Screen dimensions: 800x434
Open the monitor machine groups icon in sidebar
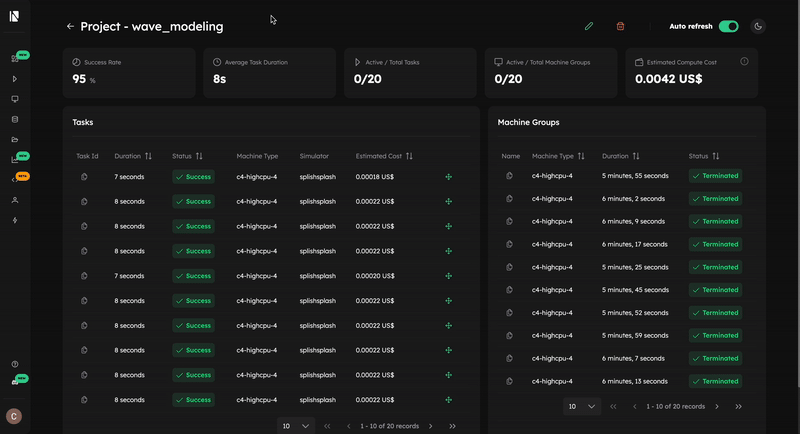click(x=15, y=99)
